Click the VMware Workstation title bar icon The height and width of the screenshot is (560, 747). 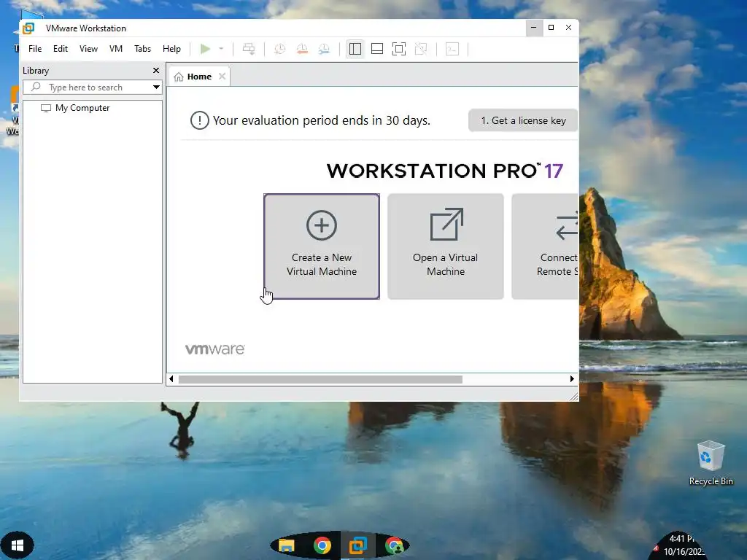click(28, 28)
